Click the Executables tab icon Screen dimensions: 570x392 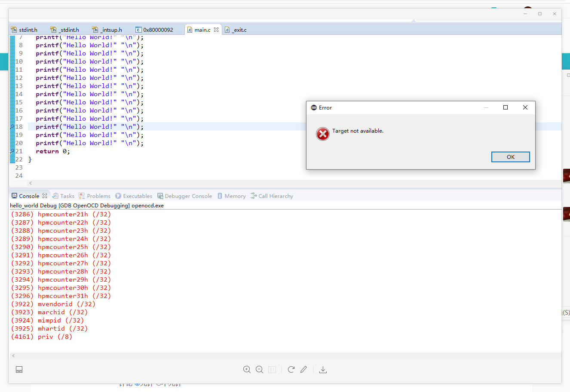pos(118,196)
